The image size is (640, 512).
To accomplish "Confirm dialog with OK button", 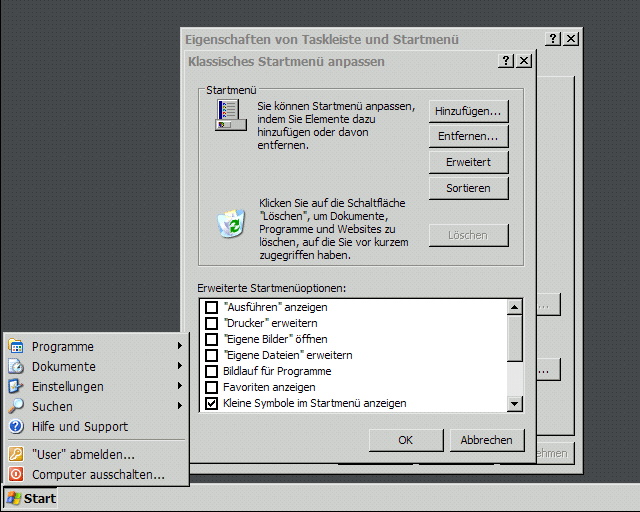I will pos(406,440).
